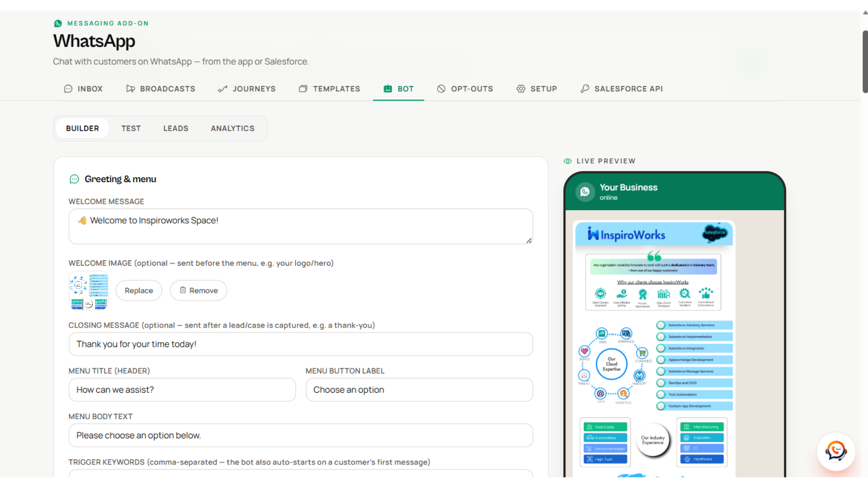Screen dimensions: 868x488
Task: Click the Salesforce API key icon
Action: coord(585,89)
